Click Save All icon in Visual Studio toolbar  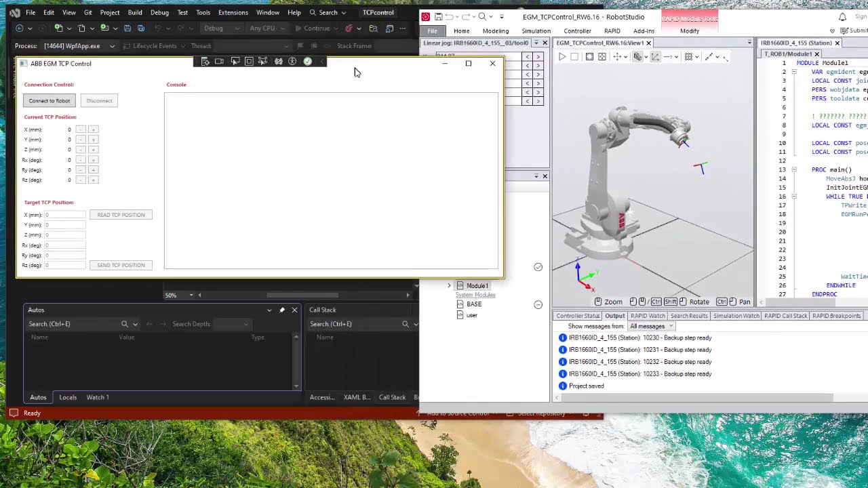click(141, 28)
